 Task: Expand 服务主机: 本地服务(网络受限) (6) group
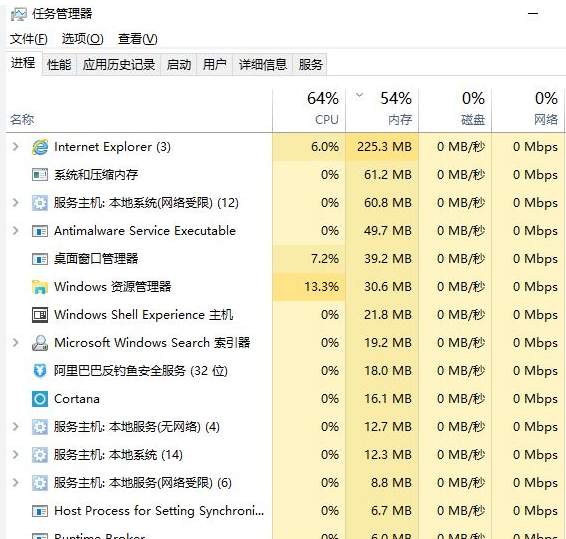pyautogui.click(x=16, y=482)
